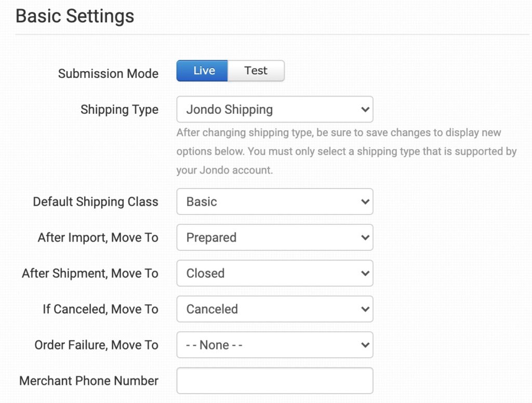Image resolution: width=532 pixels, height=403 pixels.
Task: Open the After Import, Move To dropdown
Action: [x=274, y=237]
